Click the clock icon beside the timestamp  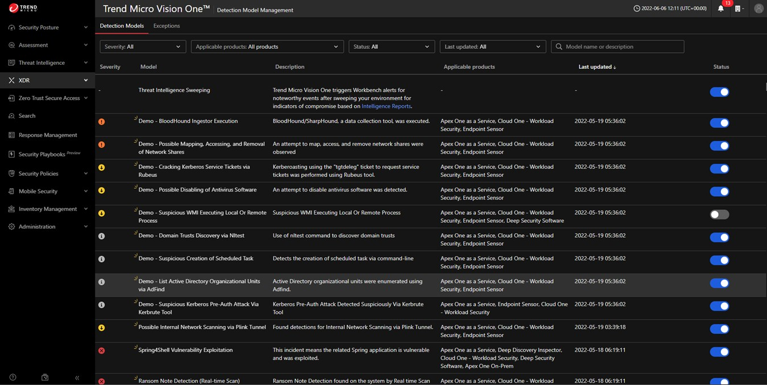coord(636,8)
